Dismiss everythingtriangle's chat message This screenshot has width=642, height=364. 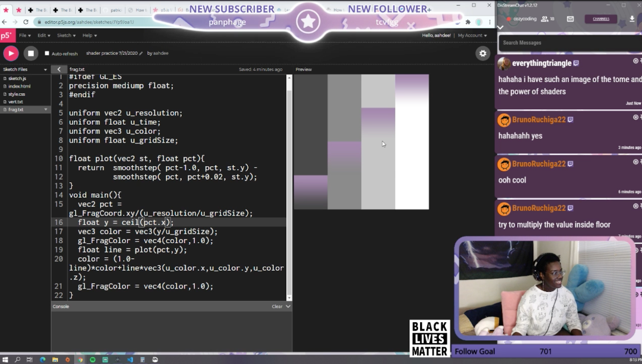coord(635,61)
